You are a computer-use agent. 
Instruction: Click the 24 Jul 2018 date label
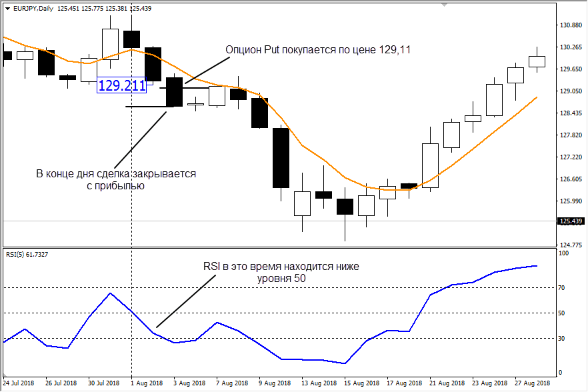[x=18, y=383]
